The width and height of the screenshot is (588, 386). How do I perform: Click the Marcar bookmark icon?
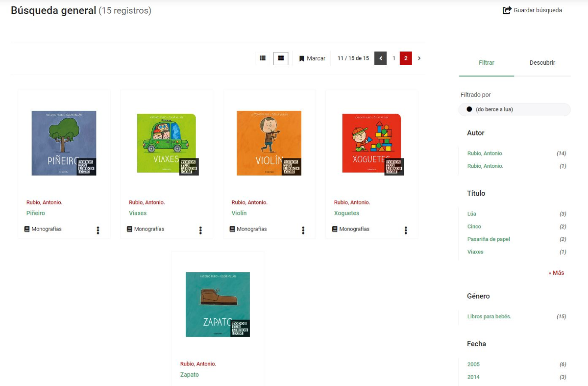[x=302, y=58]
